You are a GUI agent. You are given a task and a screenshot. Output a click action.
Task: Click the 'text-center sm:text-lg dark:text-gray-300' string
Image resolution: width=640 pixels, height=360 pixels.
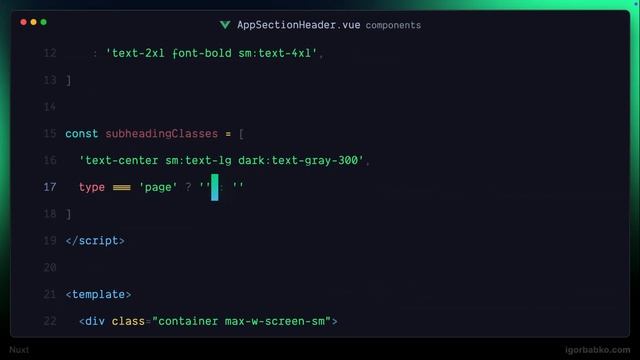tap(221, 160)
